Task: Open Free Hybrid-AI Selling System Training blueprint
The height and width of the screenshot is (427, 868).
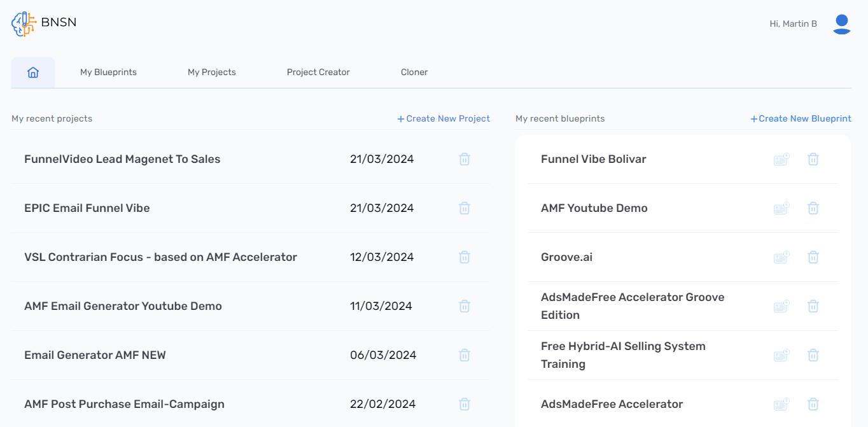Action: pos(623,355)
